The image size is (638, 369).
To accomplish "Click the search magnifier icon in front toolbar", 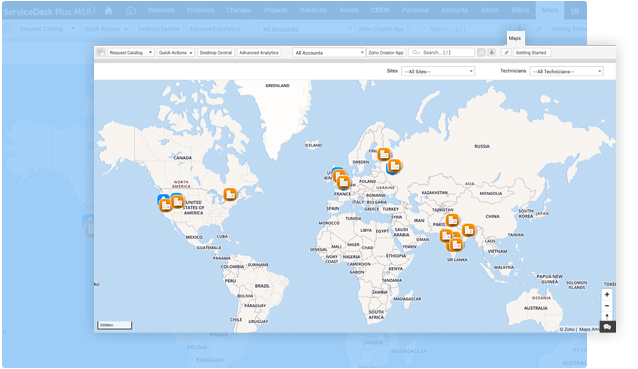I will tap(415, 52).
